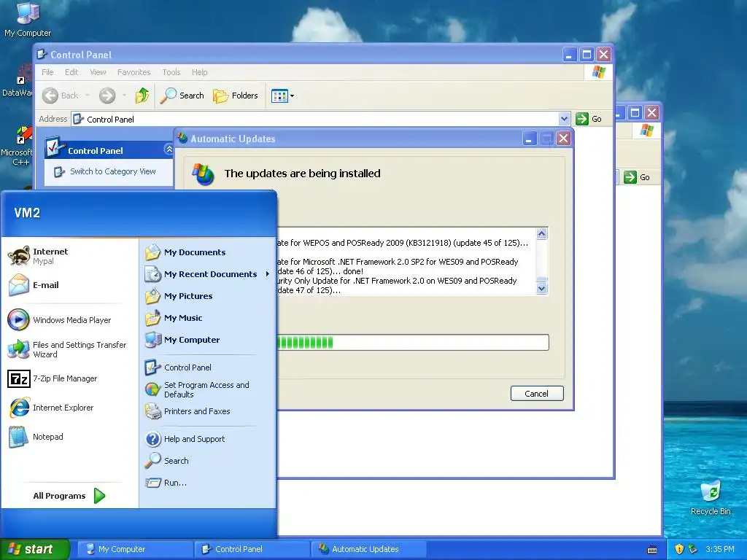Open the My Computer desktop icon

[28, 20]
